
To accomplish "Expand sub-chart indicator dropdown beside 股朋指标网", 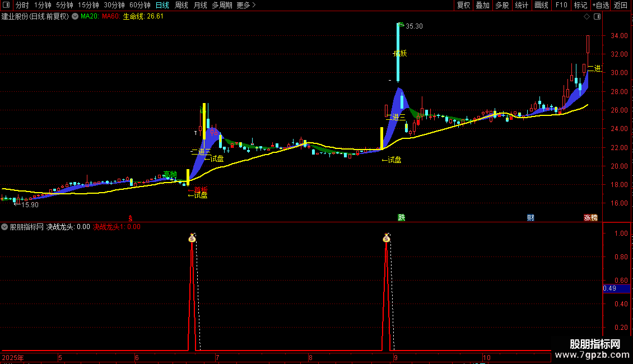I will pos(4,227).
